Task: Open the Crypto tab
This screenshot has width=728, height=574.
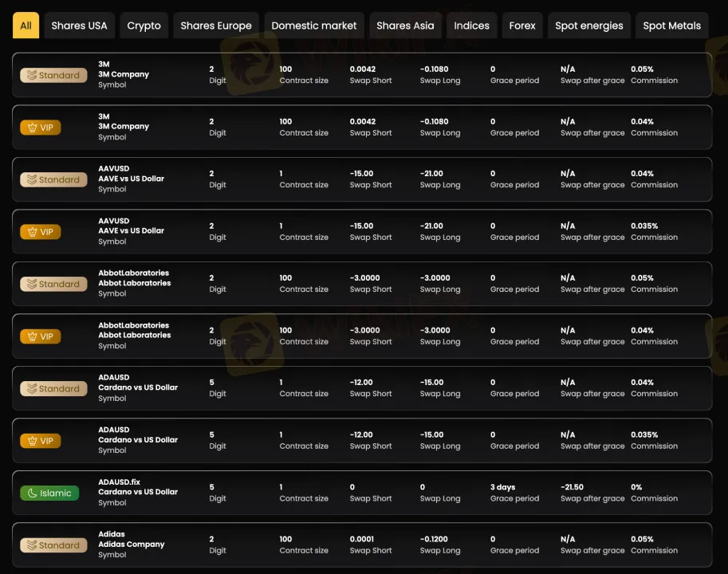Action: coord(144,26)
